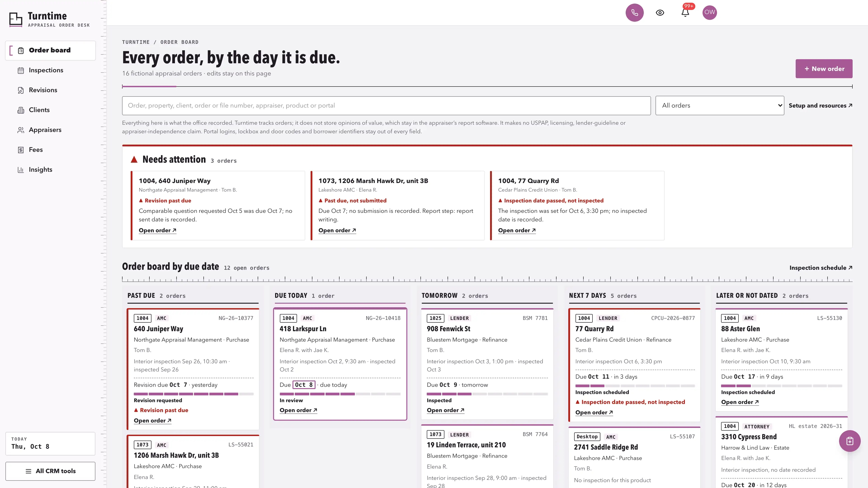Open order in 1206 Marsh Hawk attention card

[x=337, y=230]
